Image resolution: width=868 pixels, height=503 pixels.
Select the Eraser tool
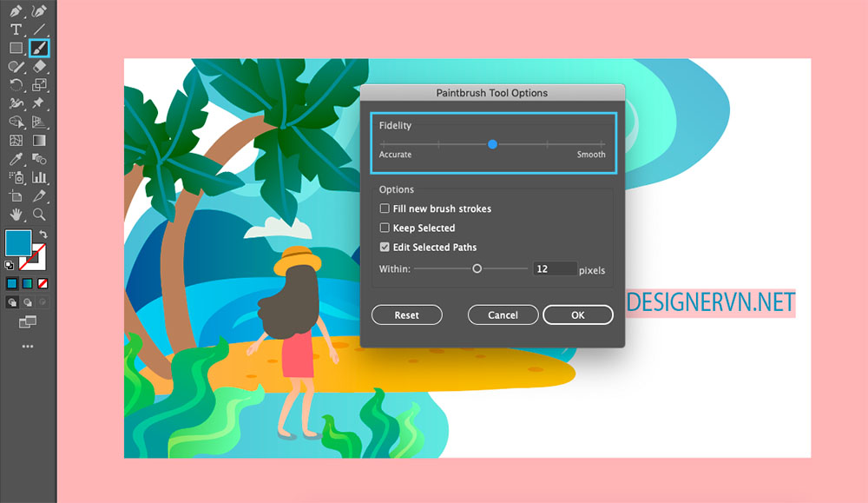[x=39, y=66]
